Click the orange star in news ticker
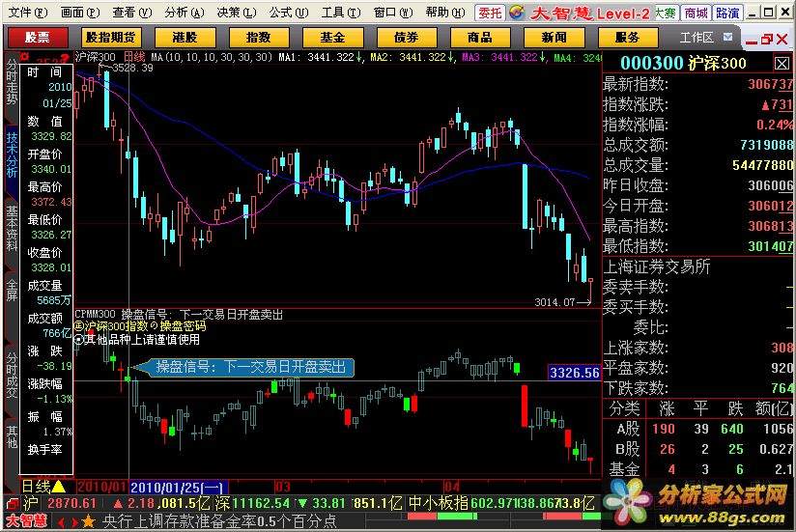 pyautogui.click(x=89, y=520)
